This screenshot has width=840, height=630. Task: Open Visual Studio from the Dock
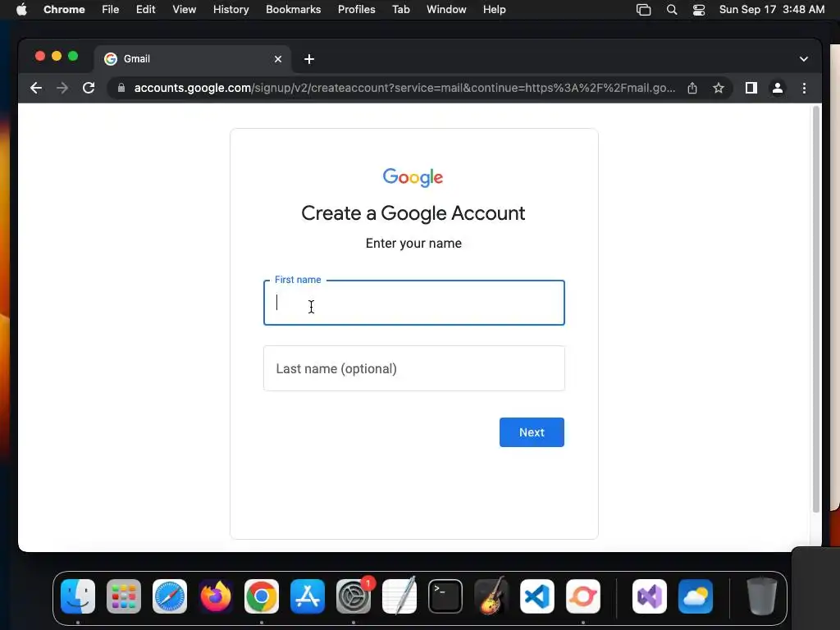point(650,596)
